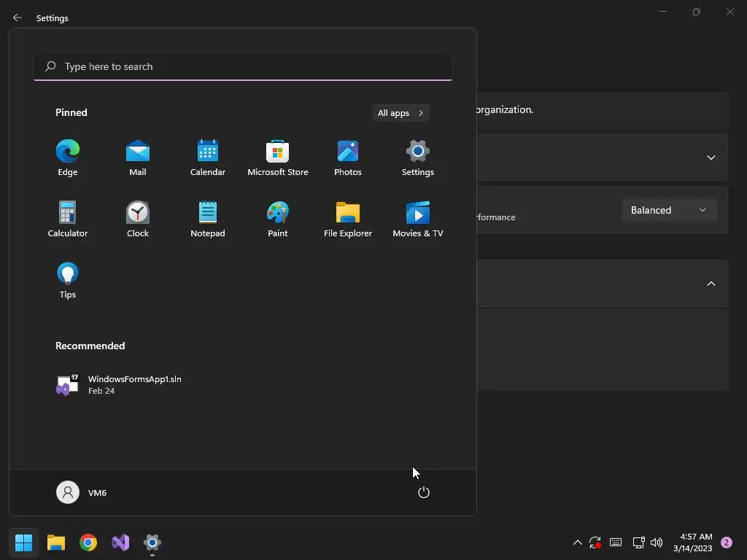Open the Edge pinned app
The height and width of the screenshot is (560, 747).
68,158
